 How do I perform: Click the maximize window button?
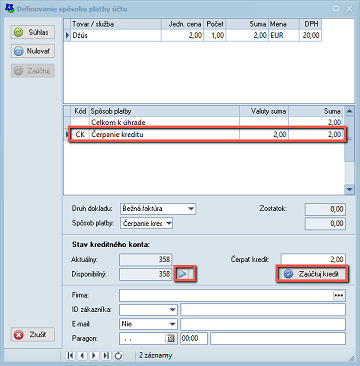336,8
